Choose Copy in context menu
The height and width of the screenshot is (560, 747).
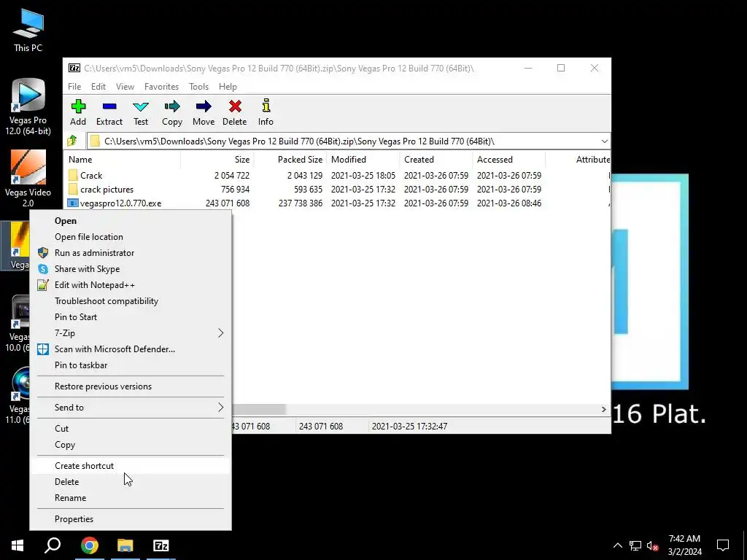[131, 444]
